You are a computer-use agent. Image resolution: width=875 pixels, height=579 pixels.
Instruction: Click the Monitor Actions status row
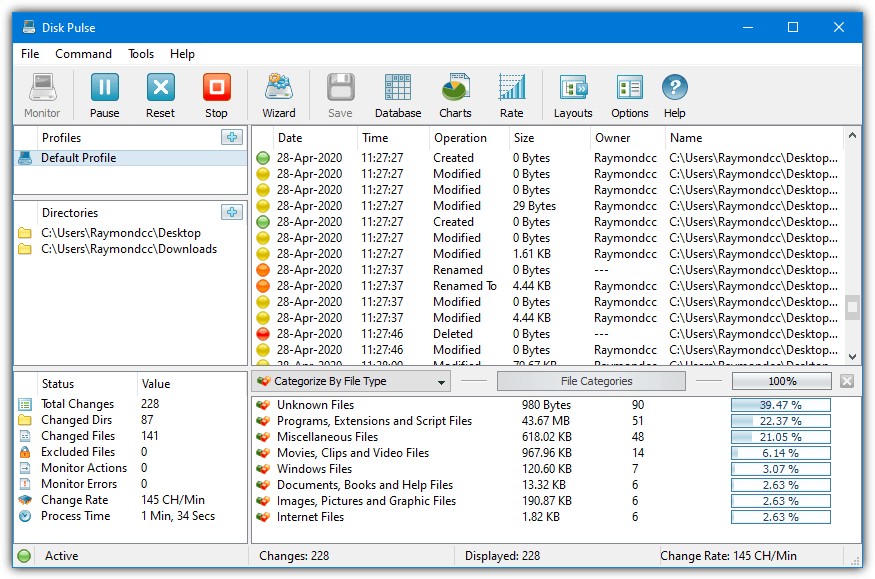pos(131,468)
